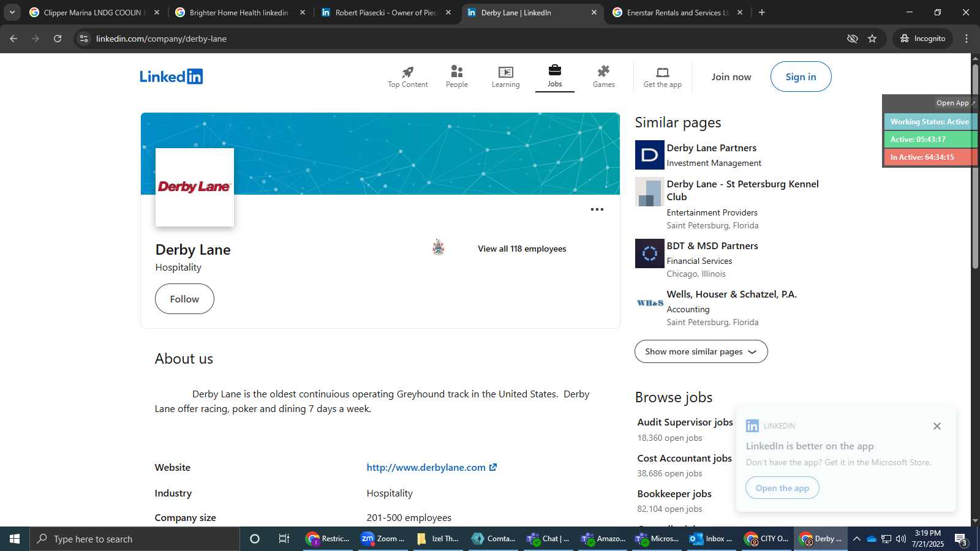Open Derby Lane - St Petersburg Kennel Club
This screenshot has height=551, width=980.
[x=742, y=190]
